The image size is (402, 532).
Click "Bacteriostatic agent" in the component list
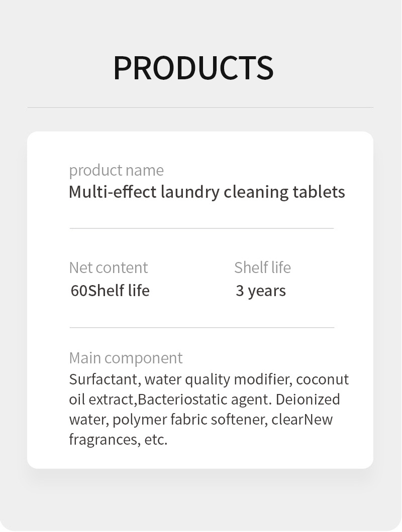click(x=203, y=400)
